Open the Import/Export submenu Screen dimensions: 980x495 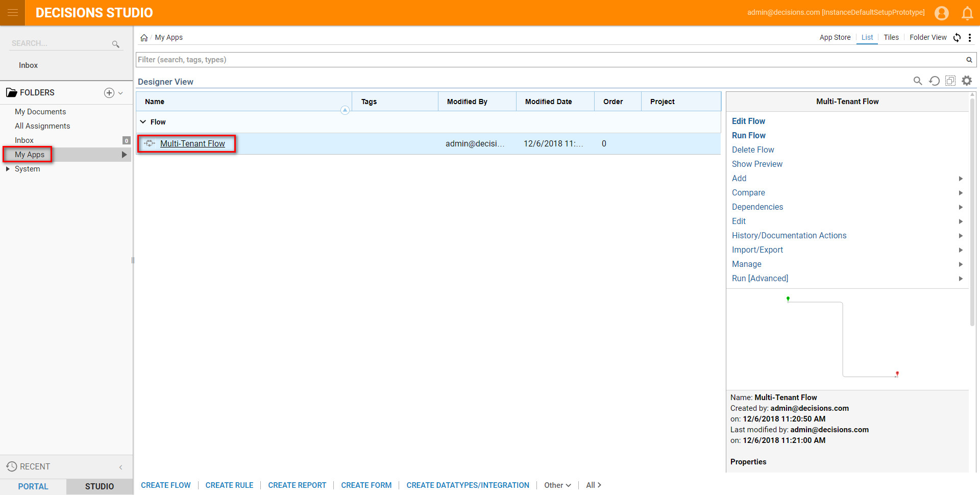click(757, 250)
